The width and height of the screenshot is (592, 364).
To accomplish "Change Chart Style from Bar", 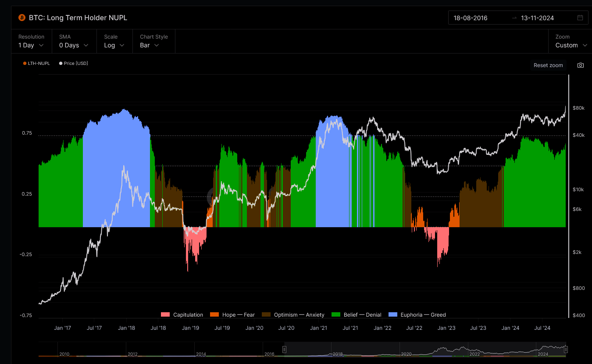I will [150, 45].
